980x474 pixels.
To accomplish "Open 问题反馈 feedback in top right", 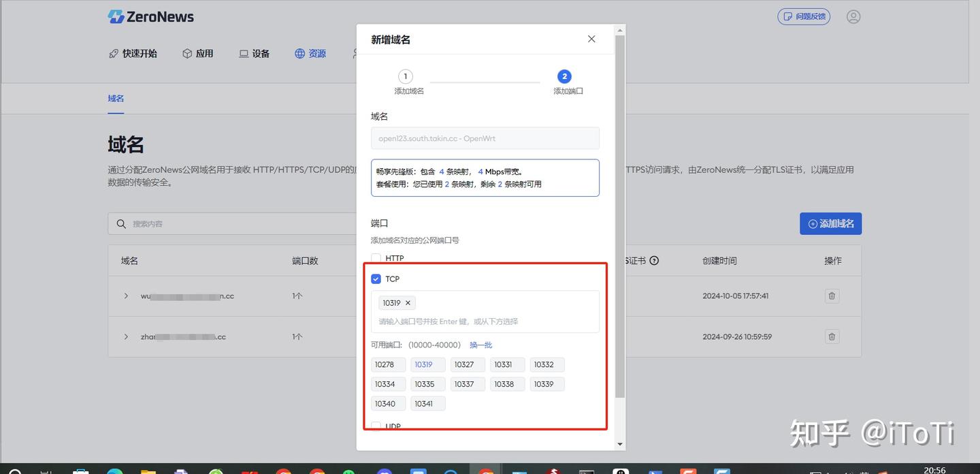I will coord(804,16).
